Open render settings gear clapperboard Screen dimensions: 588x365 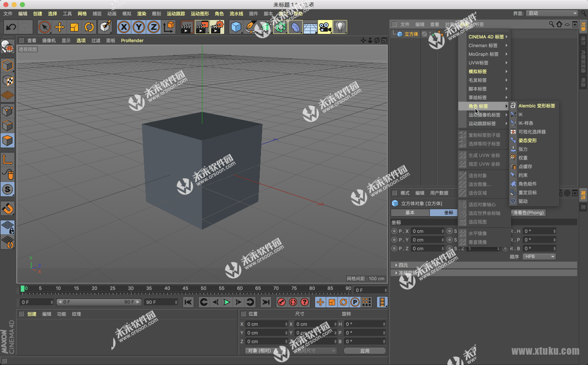pos(217,27)
